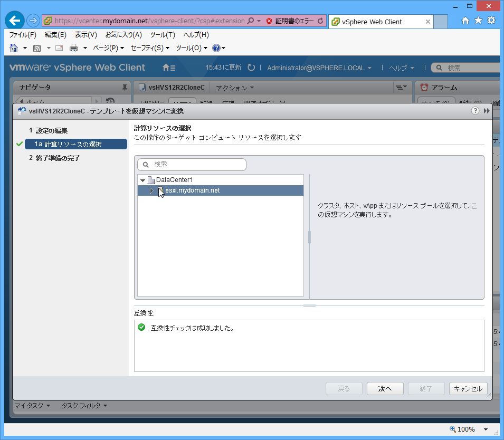The width and height of the screenshot is (504, 440).
Task: Open the ツール(T) menu in menu bar
Action: click(163, 35)
